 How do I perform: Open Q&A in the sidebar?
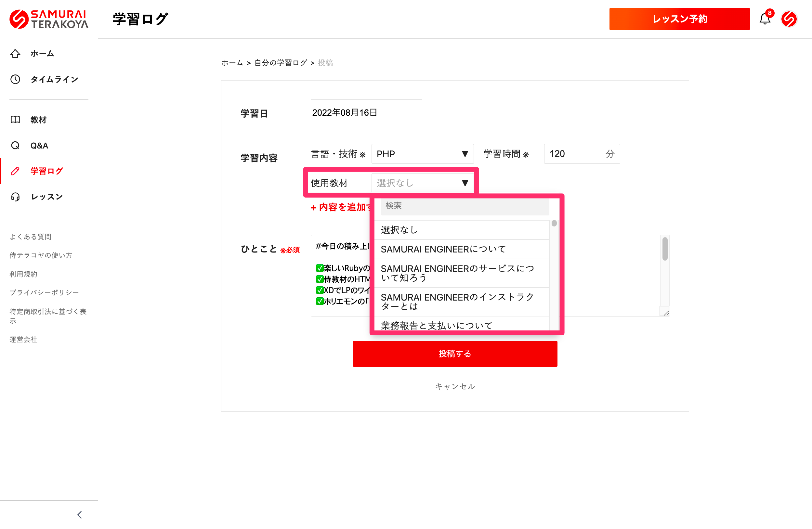click(x=39, y=146)
